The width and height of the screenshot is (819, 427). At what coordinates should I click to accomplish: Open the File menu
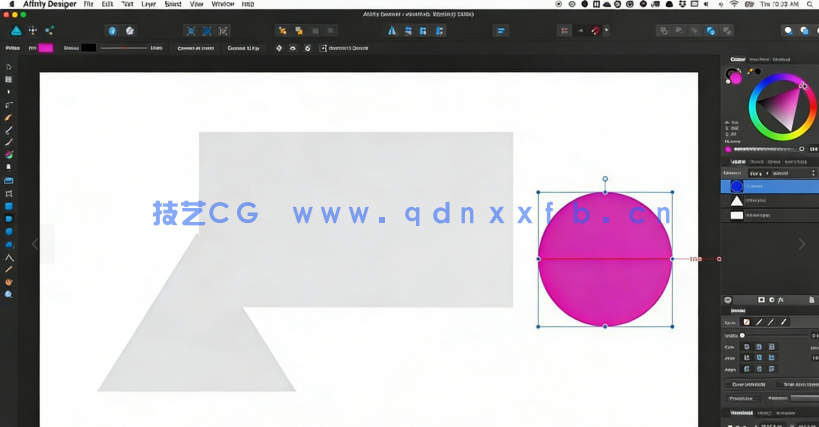[x=88, y=4]
